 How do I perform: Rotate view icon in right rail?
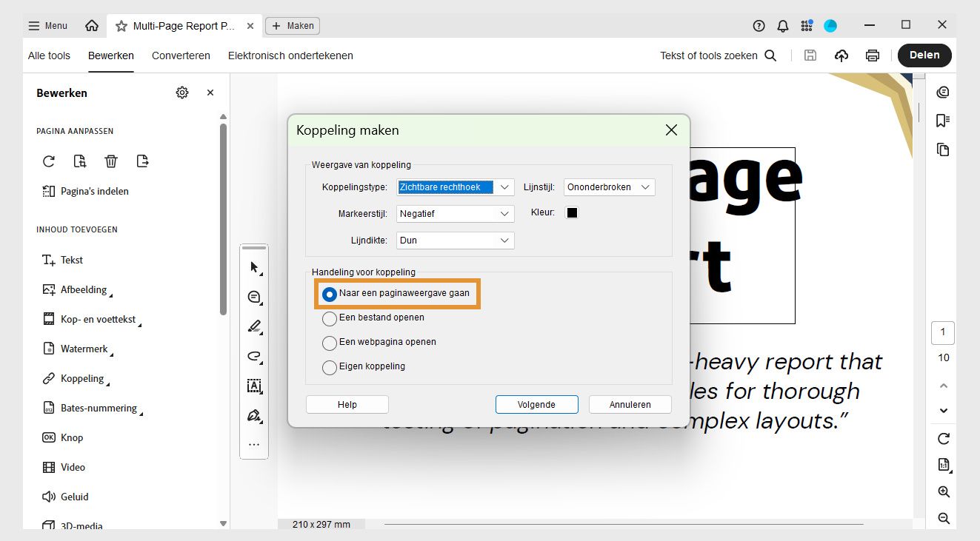[x=944, y=439]
